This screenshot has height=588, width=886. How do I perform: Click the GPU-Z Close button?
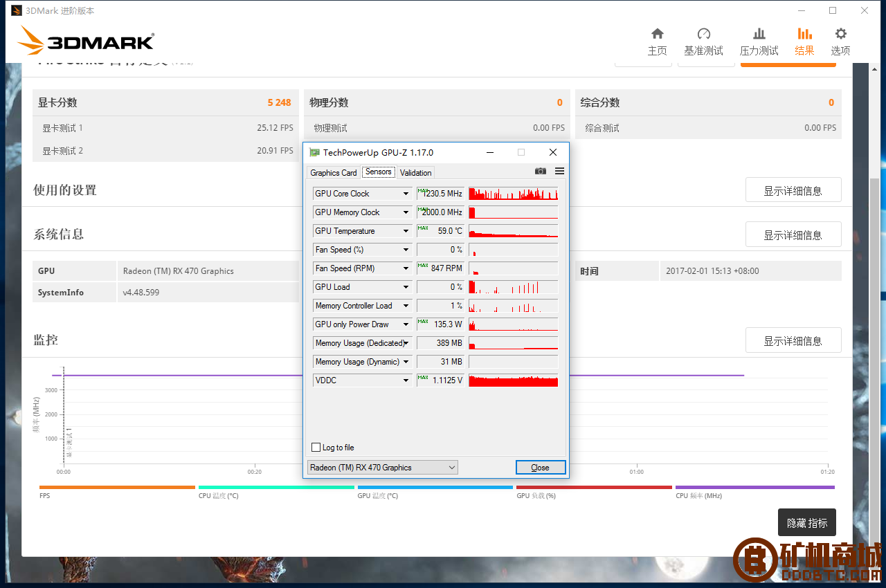(x=541, y=468)
